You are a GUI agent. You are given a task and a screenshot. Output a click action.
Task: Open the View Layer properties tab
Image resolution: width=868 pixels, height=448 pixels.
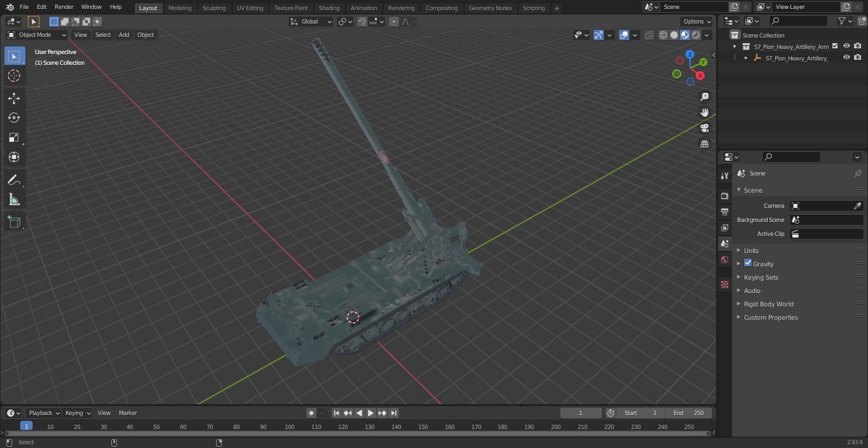tap(724, 227)
